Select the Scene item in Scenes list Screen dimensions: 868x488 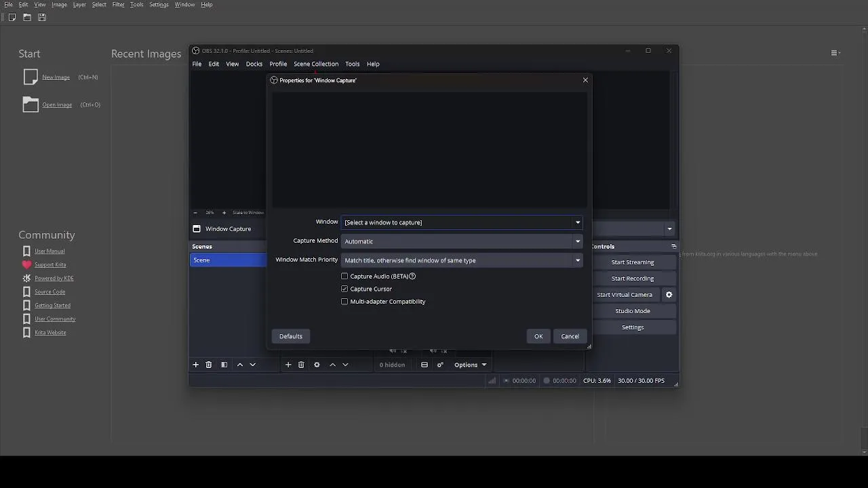(x=229, y=260)
